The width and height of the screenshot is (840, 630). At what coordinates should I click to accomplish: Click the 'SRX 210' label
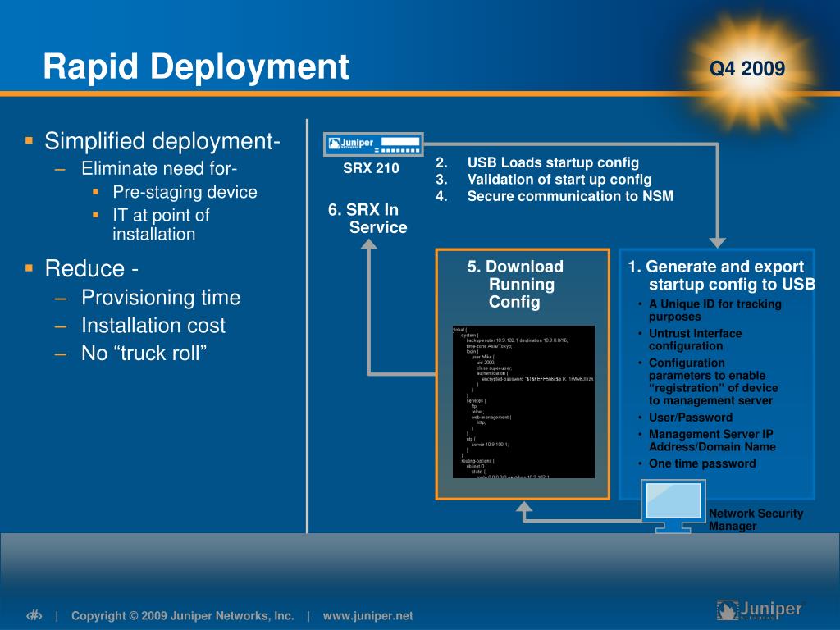tap(371, 168)
